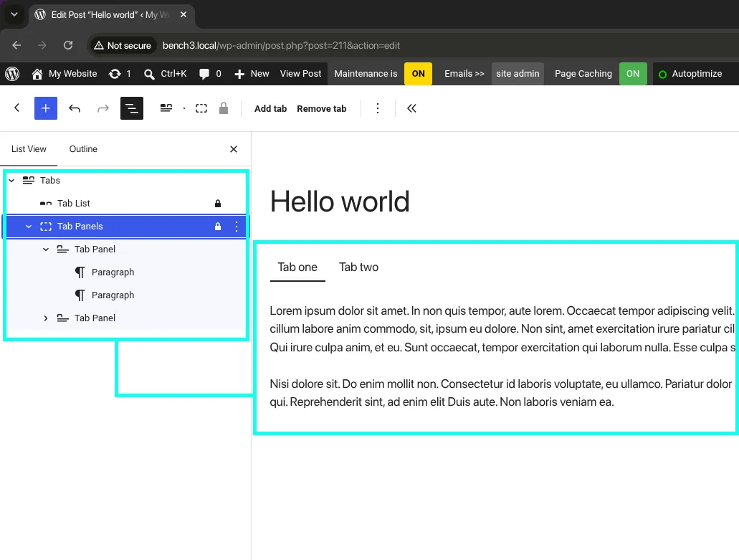The height and width of the screenshot is (560, 739).
Task: Close the List View panel
Action: pyautogui.click(x=233, y=149)
